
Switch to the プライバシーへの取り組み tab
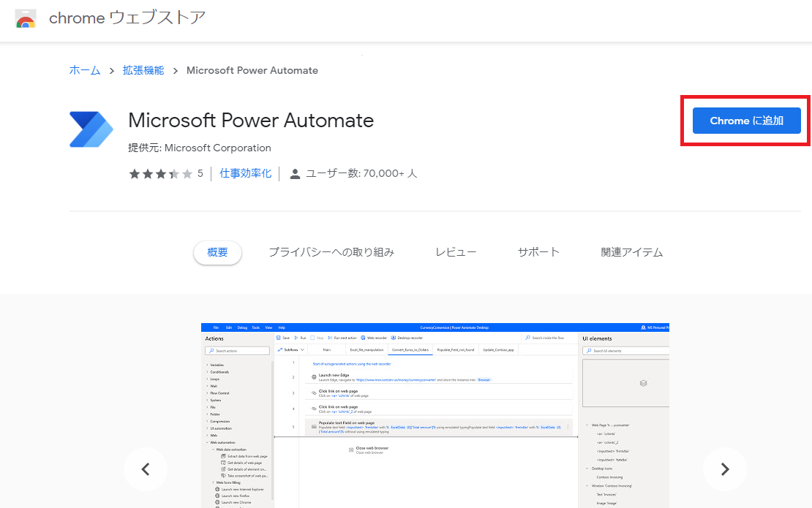[331, 252]
